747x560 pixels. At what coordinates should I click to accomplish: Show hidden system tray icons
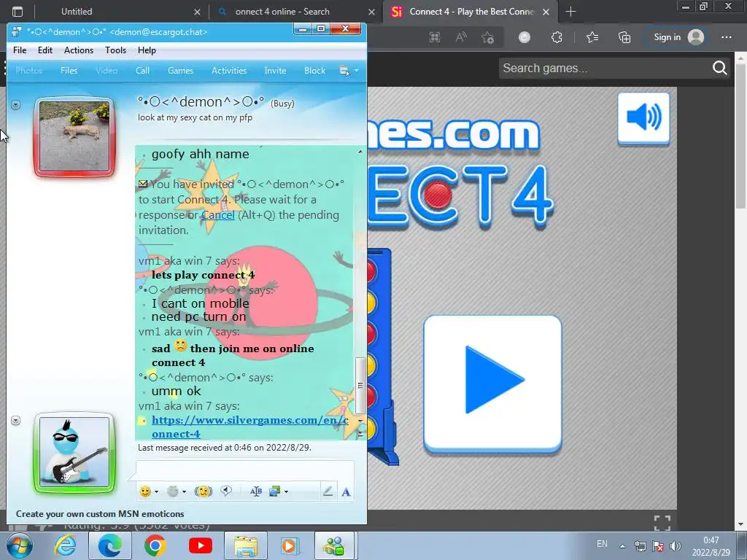[622, 546]
